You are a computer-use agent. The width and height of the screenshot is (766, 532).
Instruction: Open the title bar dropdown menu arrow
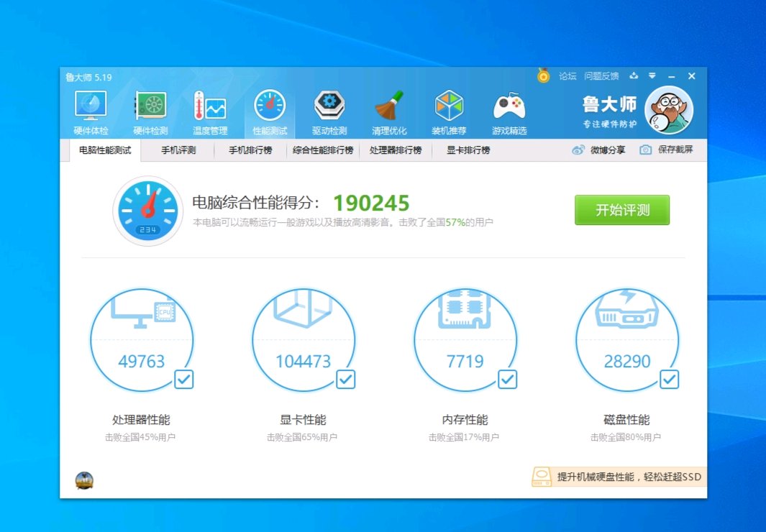pyautogui.click(x=652, y=75)
